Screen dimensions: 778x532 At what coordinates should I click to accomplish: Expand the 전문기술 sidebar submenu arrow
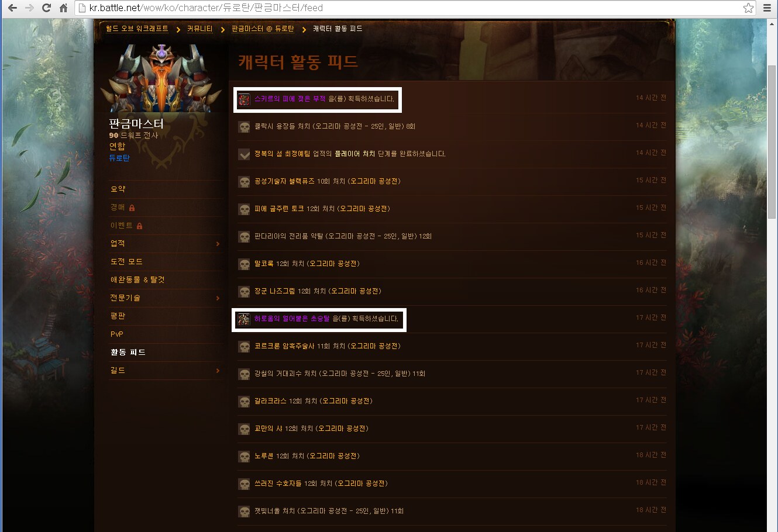(x=218, y=298)
